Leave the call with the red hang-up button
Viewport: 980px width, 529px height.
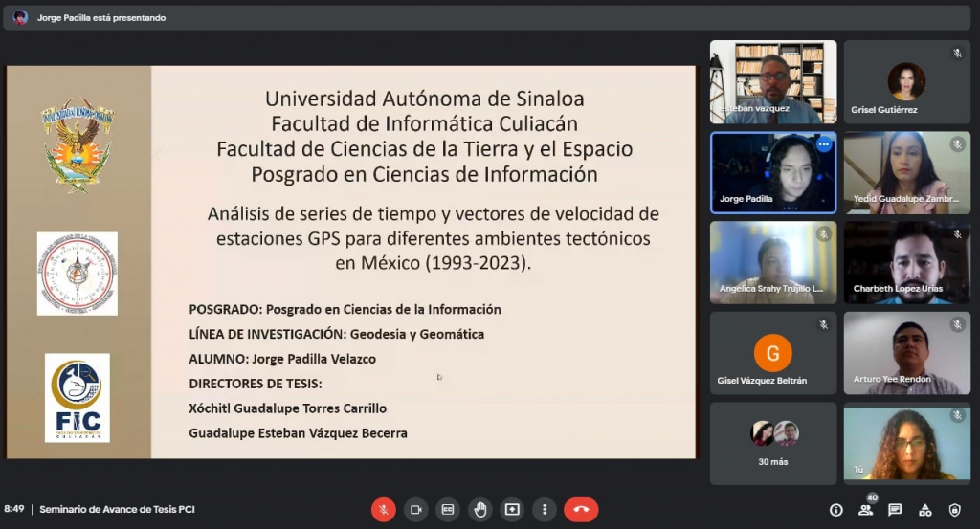click(x=581, y=510)
